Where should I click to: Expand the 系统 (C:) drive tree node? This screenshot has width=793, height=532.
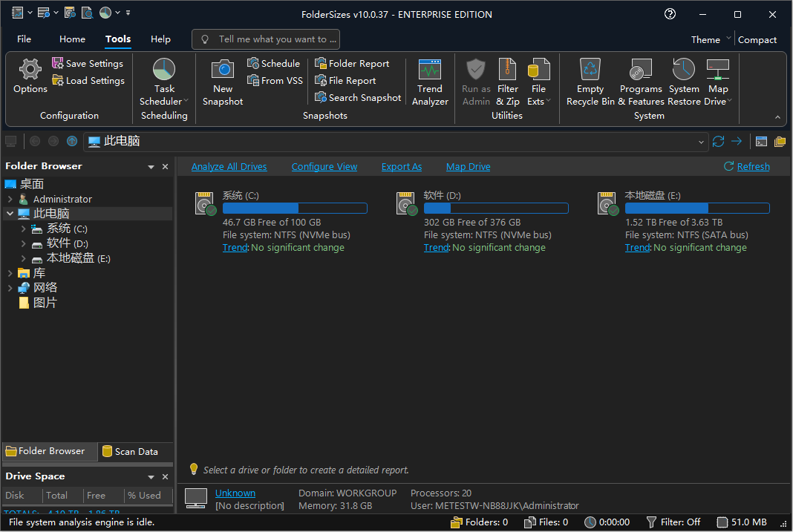(24, 229)
